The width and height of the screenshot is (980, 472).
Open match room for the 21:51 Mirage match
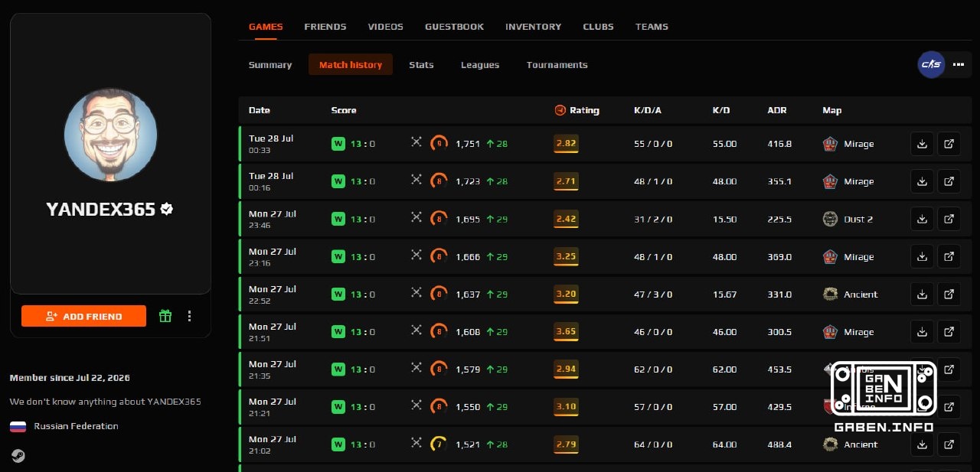pos(949,331)
